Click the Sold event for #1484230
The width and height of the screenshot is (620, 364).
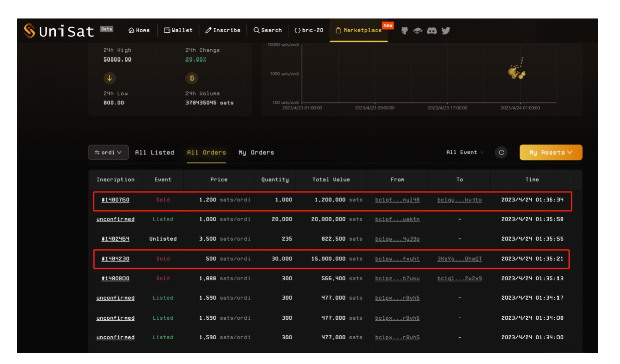[x=163, y=259]
